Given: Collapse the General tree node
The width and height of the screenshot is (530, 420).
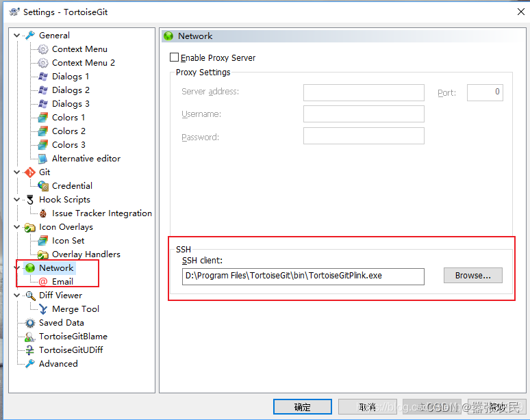Looking at the screenshot, I should 16,35.
